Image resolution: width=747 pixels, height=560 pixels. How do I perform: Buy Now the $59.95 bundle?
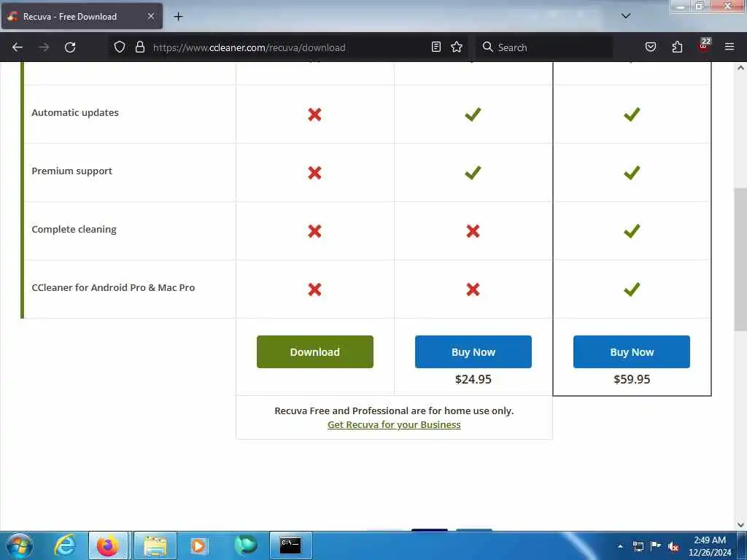(x=632, y=352)
